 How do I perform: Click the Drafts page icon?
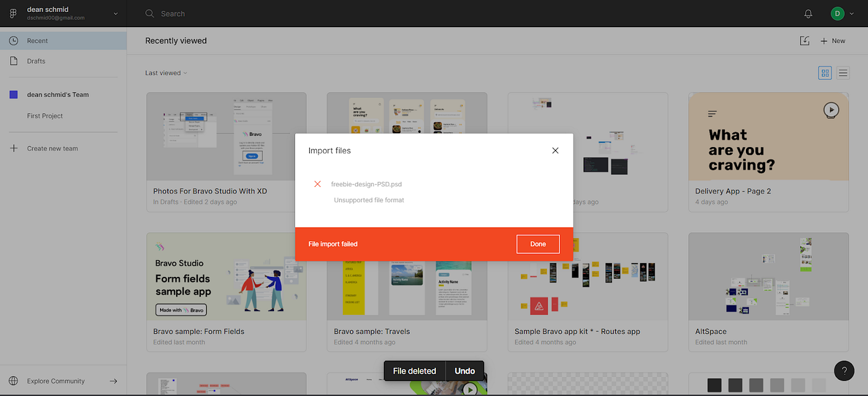pyautogui.click(x=14, y=61)
